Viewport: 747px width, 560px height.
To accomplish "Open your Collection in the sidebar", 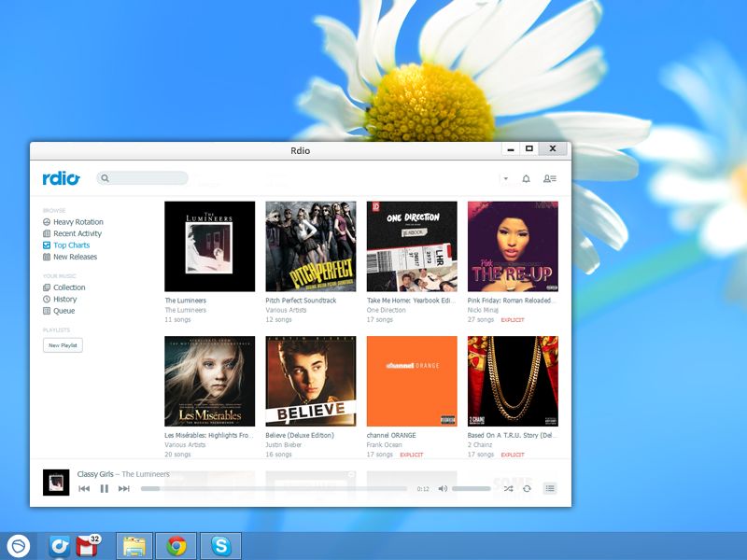I will tap(63, 287).
